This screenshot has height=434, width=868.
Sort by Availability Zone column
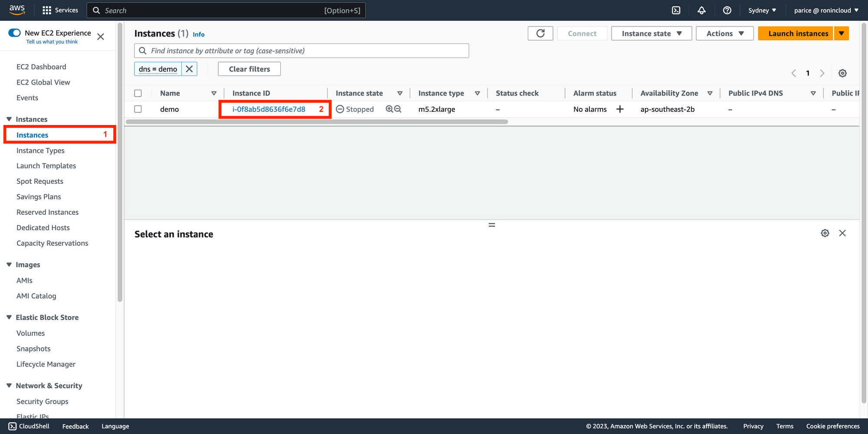[710, 93]
